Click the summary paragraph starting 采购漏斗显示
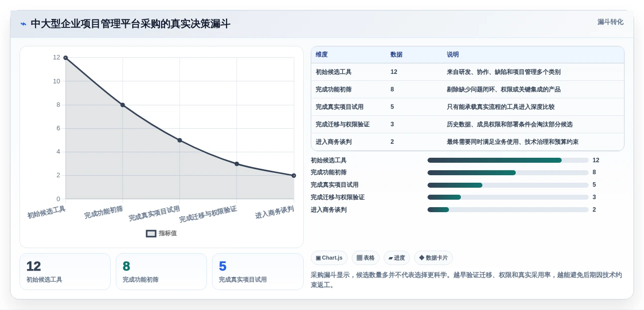644x310 pixels. coord(466,280)
